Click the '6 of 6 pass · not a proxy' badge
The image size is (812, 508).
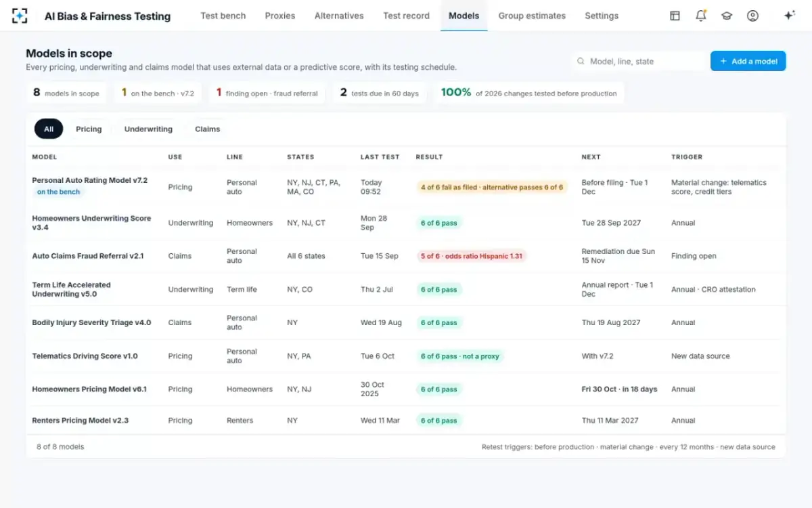point(459,356)
